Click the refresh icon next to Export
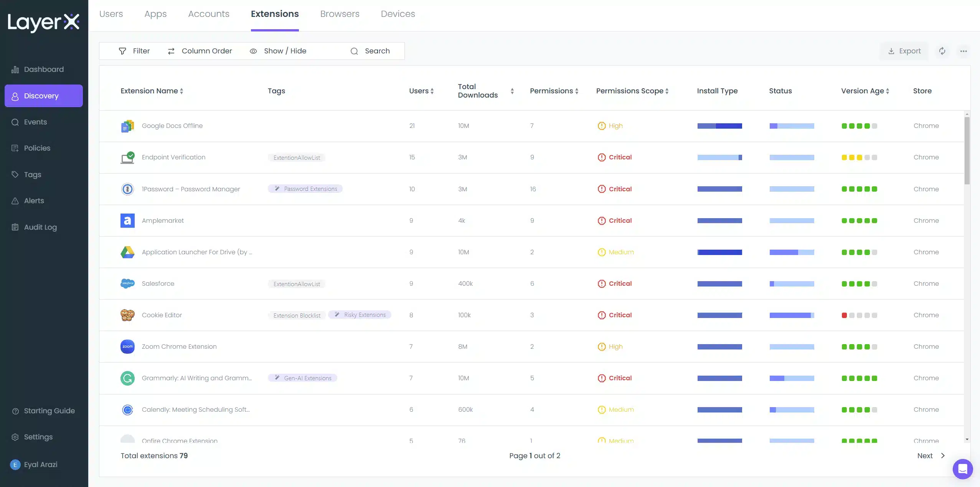The width and height of the screenshot is (980, 487). pyautogui.click(x=942, y=51)
